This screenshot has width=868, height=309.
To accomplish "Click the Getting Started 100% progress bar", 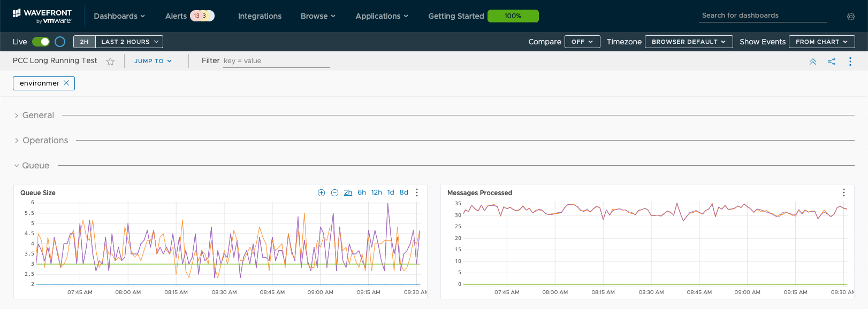I will [x=513, y=16].
